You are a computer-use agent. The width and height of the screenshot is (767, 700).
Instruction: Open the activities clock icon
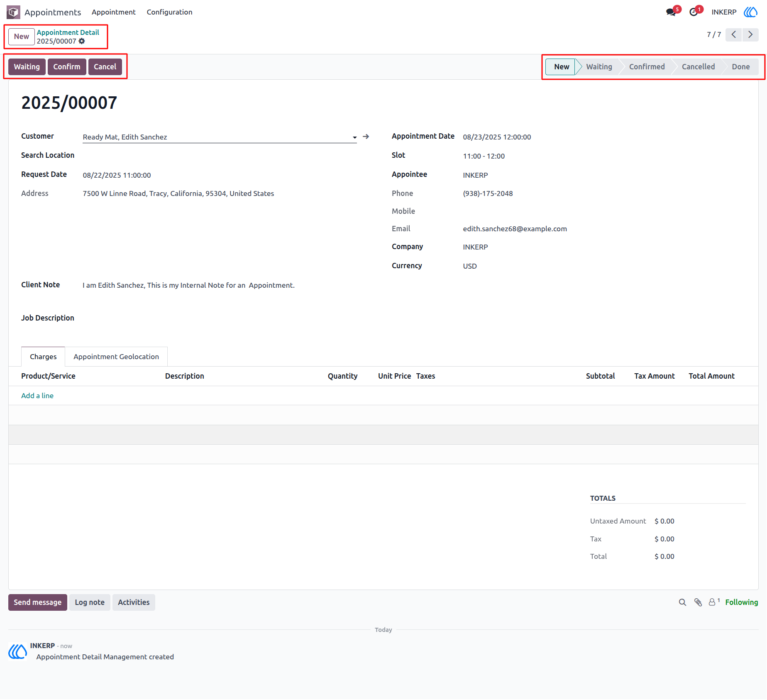(x=694, y=12)
